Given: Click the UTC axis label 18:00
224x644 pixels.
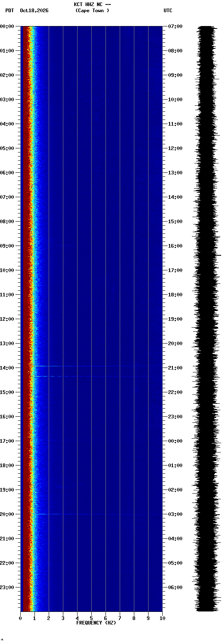Looking at the screenshot, I should click(x=175, y=295).
